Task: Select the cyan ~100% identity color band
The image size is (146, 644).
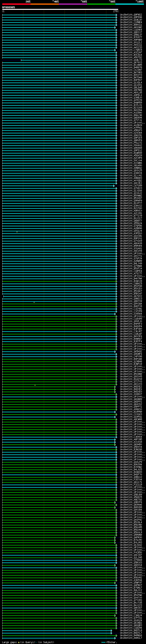Action: tap(130, 4)
